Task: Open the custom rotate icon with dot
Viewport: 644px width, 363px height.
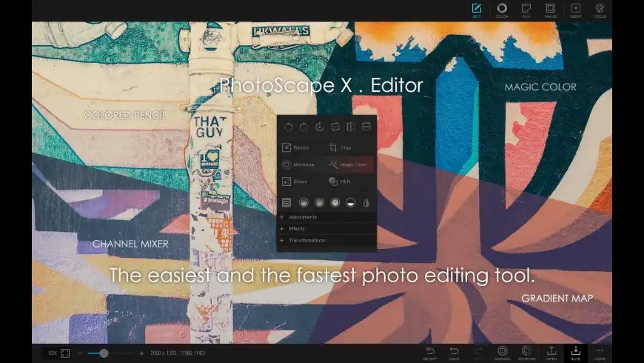Action: point(319,127)
